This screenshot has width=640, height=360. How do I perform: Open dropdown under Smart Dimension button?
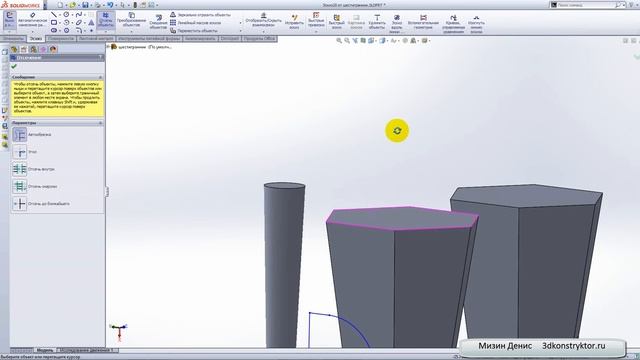(33, 31)
